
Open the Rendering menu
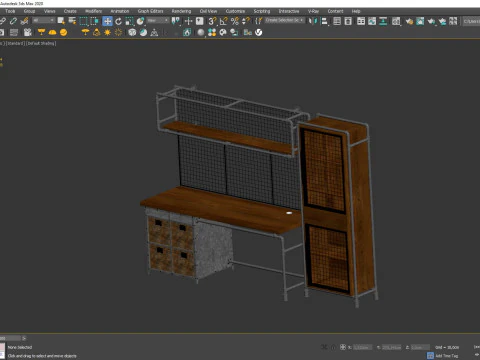[x=181, y=11]
